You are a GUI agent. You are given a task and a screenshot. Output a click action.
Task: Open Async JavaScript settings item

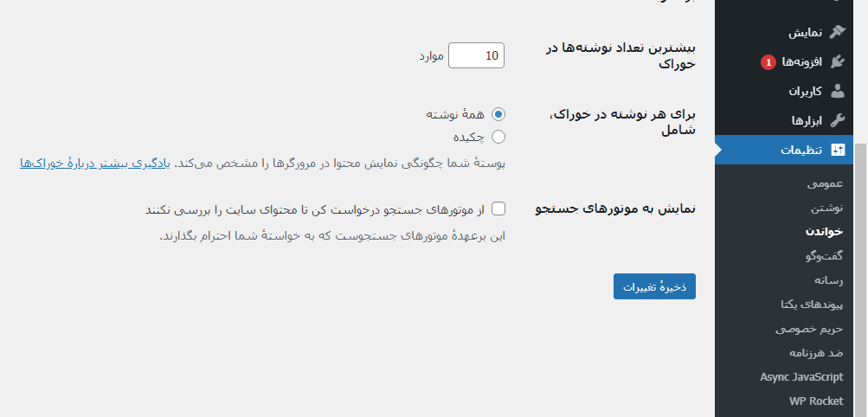pos(801,377)
